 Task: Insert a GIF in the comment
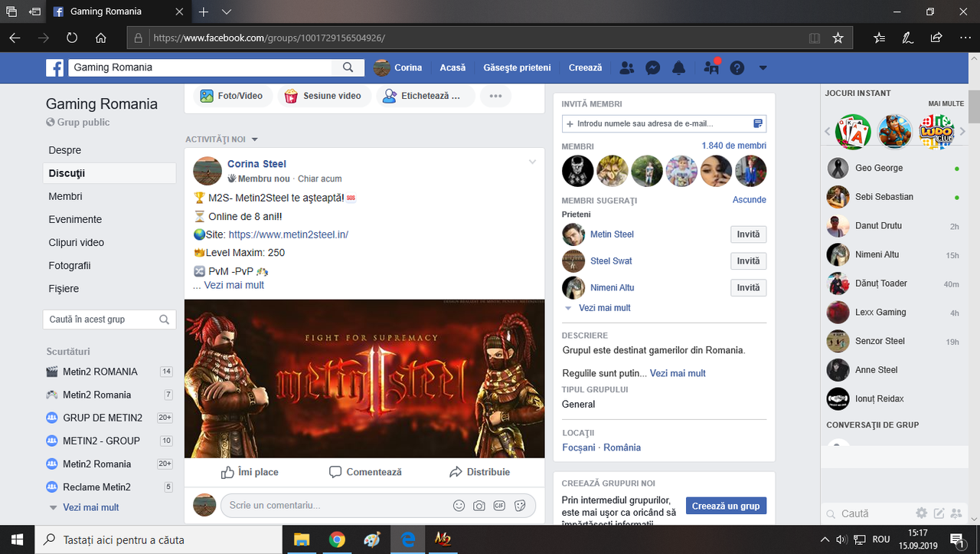pos(499,506)
